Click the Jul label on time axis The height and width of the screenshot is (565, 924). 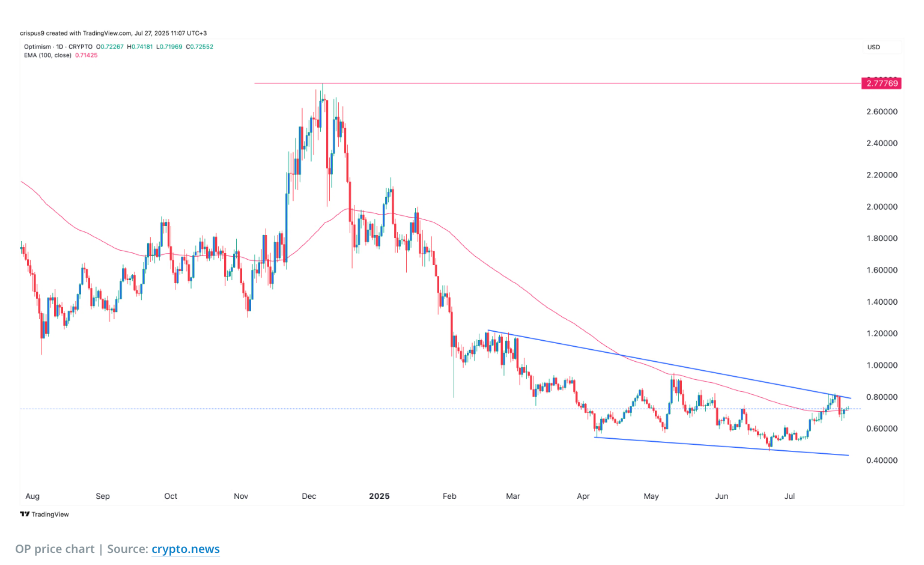pyautogui.click(x=789, y=496)
